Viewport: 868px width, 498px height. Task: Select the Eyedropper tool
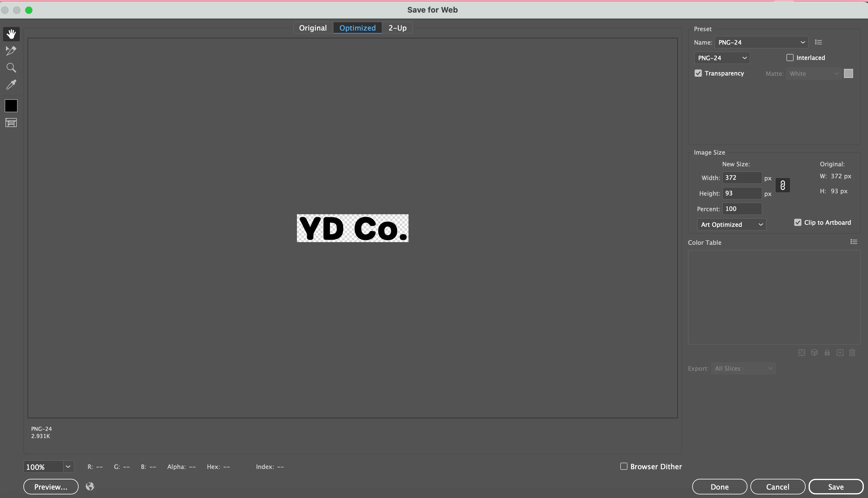pos(11,84)
